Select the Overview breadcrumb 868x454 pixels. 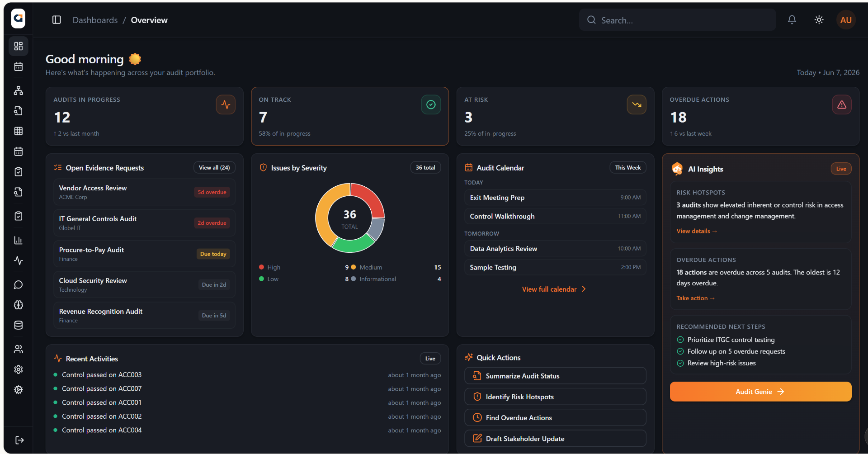click(149, 20)
